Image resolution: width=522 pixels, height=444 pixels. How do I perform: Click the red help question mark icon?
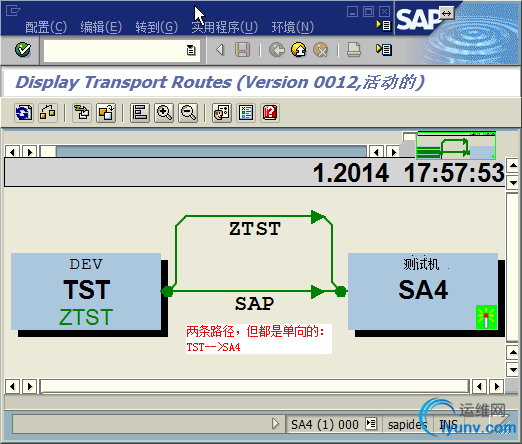pyautogui.click(x=270, y=113)
